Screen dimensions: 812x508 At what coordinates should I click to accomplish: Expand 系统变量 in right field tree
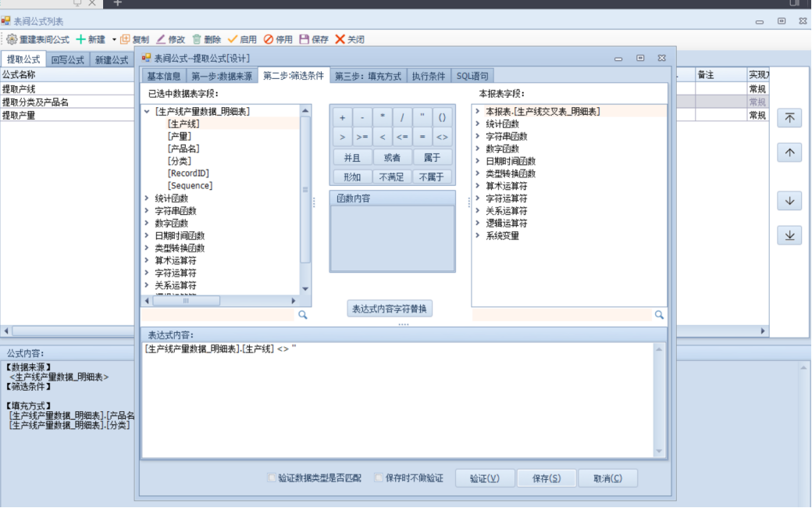[x=477, y=236]
